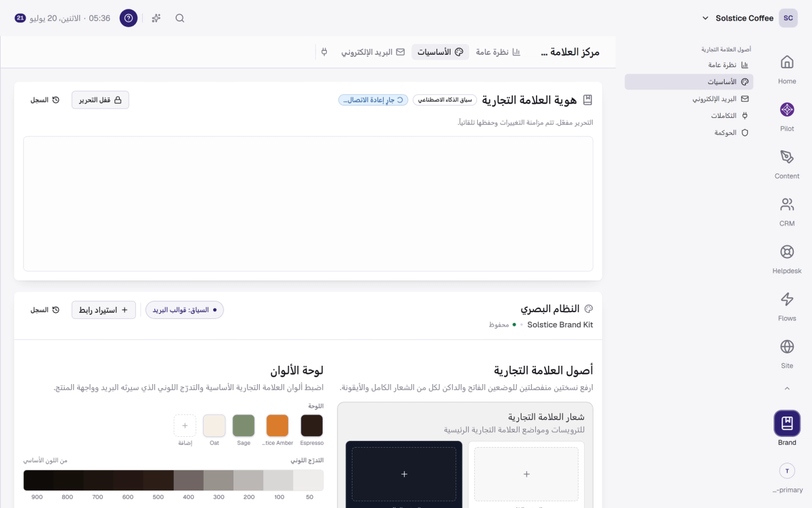This screenshot has width=812, height=508.
Task: Open Home in the sidebar
Action: (787, 68)
